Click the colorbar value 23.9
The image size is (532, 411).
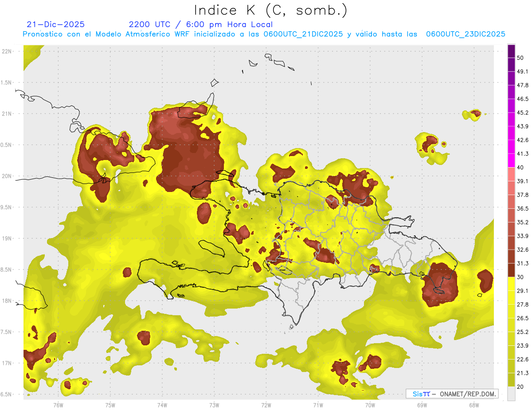tap(523, 346)
